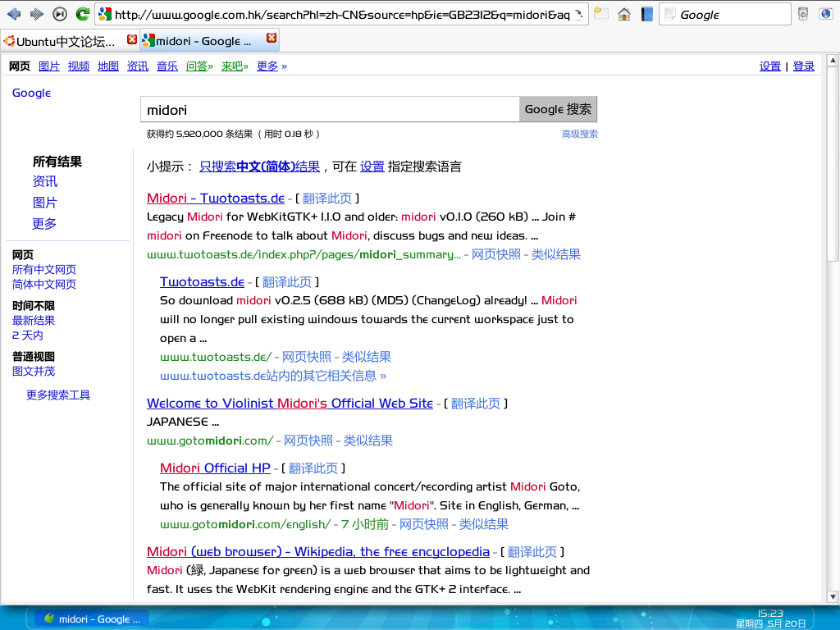The height and width of the screenshot is (630, 840).
Task: Expand 更多 » in top navigation
Action: tap(272, 66)
